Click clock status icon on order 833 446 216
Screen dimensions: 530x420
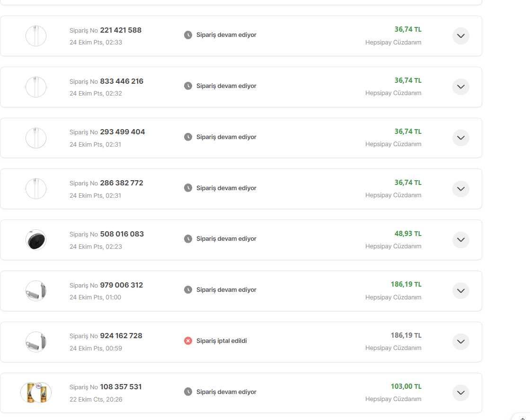(188, 86)
